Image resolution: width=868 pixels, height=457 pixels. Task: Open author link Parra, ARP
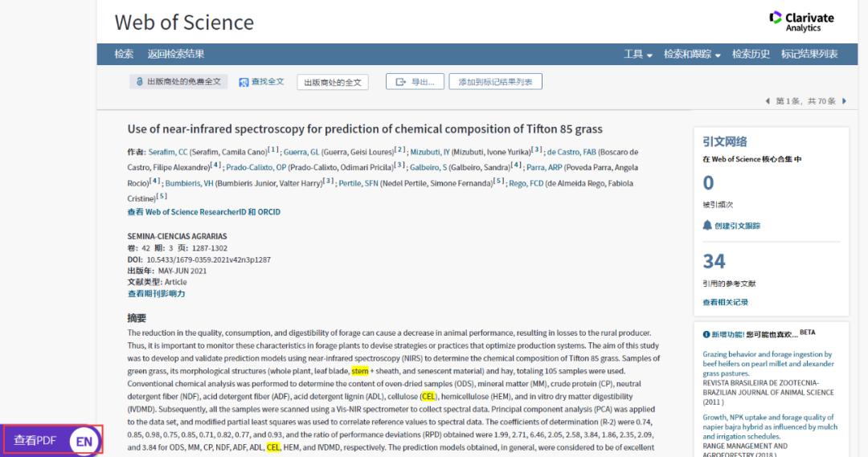point(544,168)
